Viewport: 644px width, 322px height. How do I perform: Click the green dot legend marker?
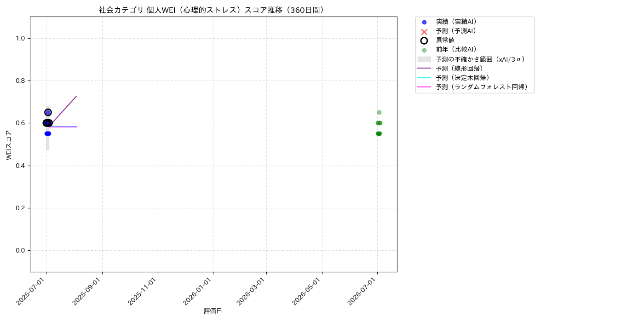coord(424,50)
